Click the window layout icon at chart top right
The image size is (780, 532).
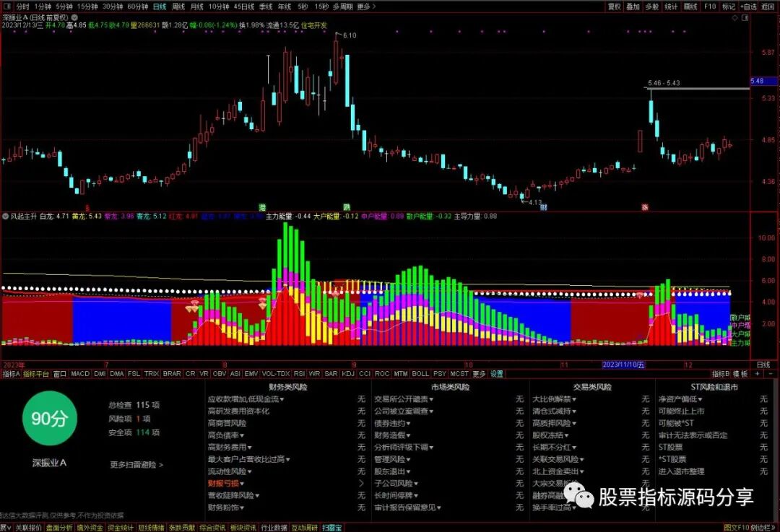(745, 17)
